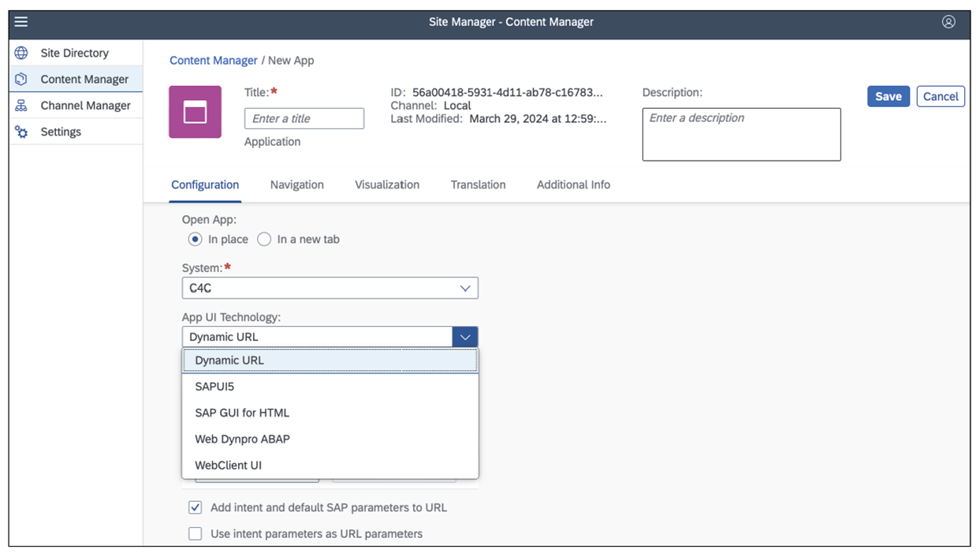Choose SAPUI5 from the dropdown list

214,387
